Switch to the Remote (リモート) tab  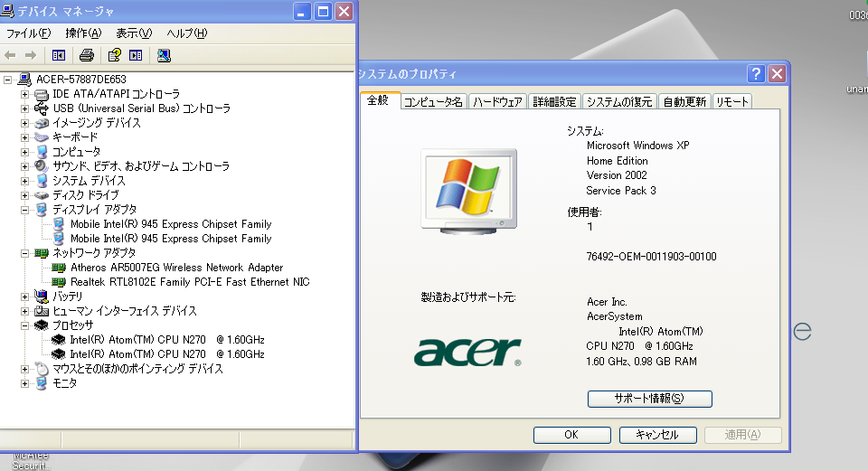[731, 102]
